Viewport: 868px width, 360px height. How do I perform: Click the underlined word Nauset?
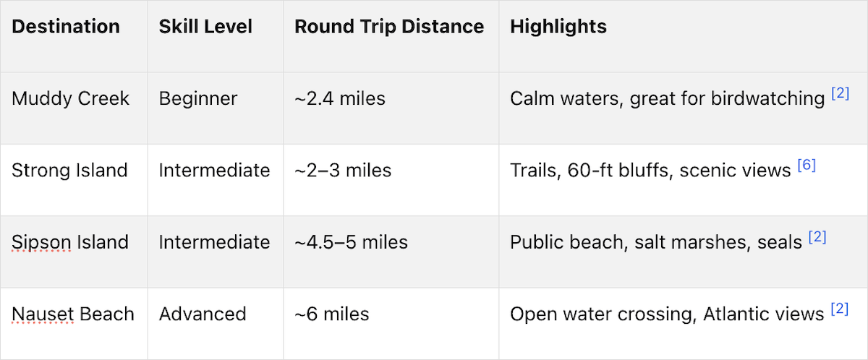43,314
